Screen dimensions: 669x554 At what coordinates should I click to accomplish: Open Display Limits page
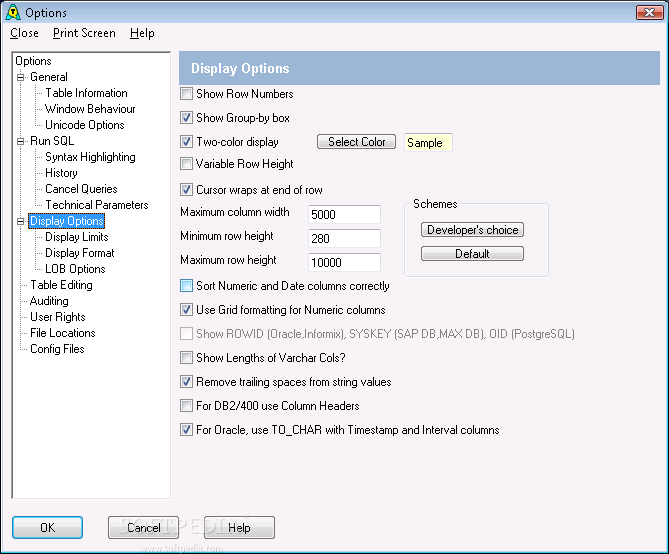[x=77, y=237]
